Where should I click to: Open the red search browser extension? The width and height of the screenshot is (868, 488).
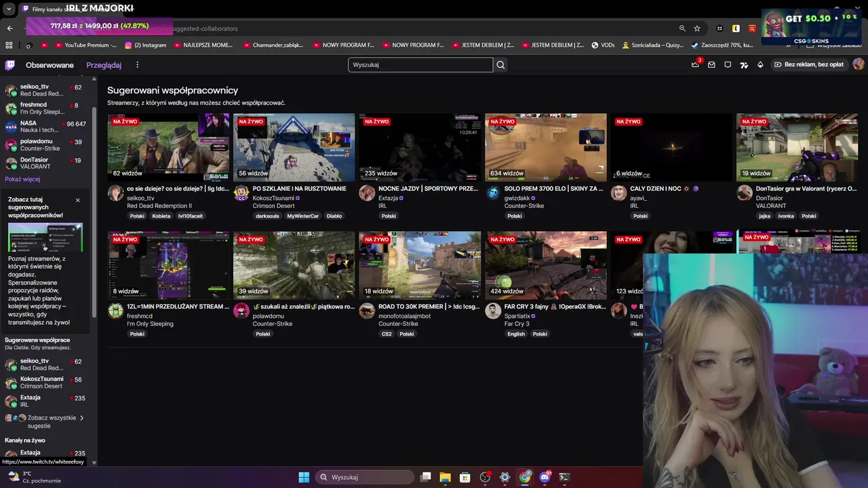[752, 28]
